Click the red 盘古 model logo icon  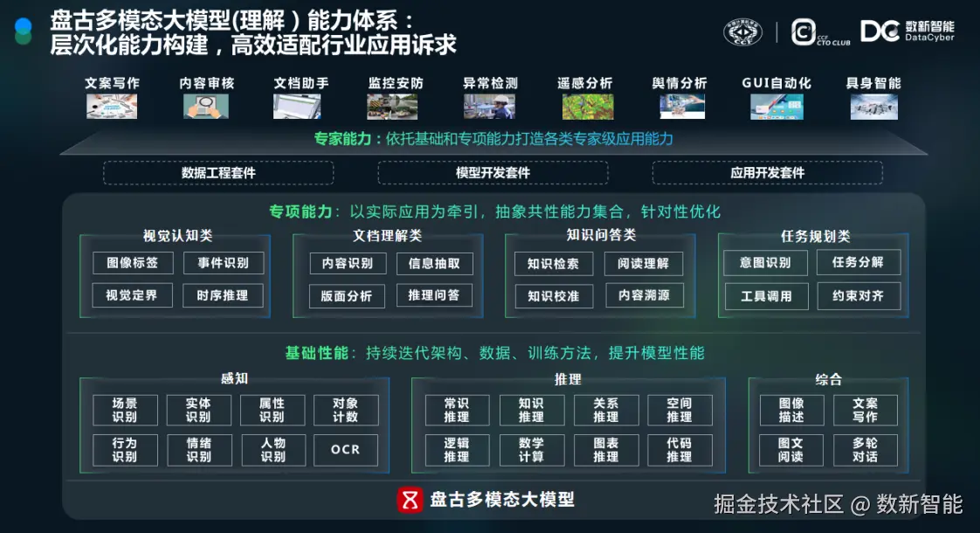pyautogui.click(x=410, y=500)
